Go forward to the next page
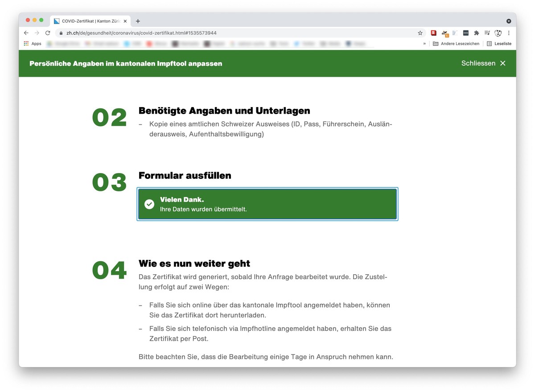This screenshot has width=535, height=392. pyautogui.click(x=37, y=33)
